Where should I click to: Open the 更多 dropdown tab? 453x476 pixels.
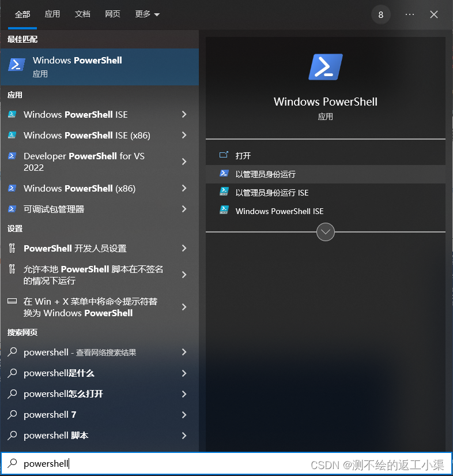pyautogui.click(x=147, y=14)
